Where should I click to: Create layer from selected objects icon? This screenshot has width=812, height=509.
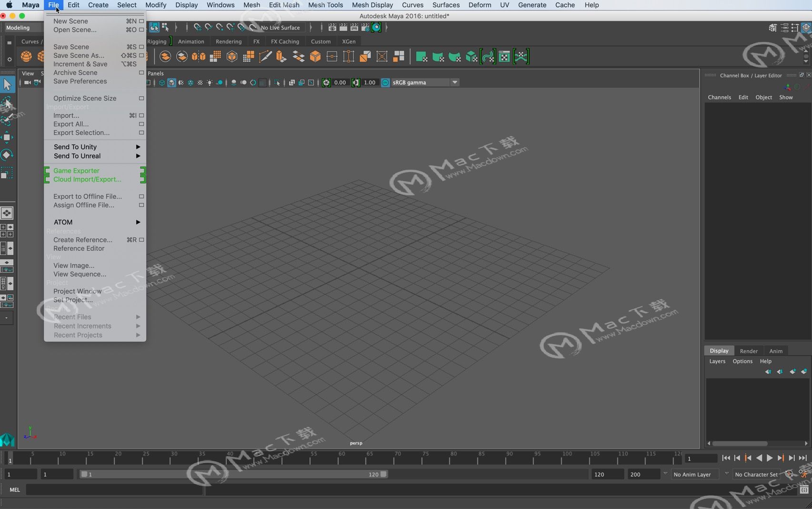click(804, 371)
